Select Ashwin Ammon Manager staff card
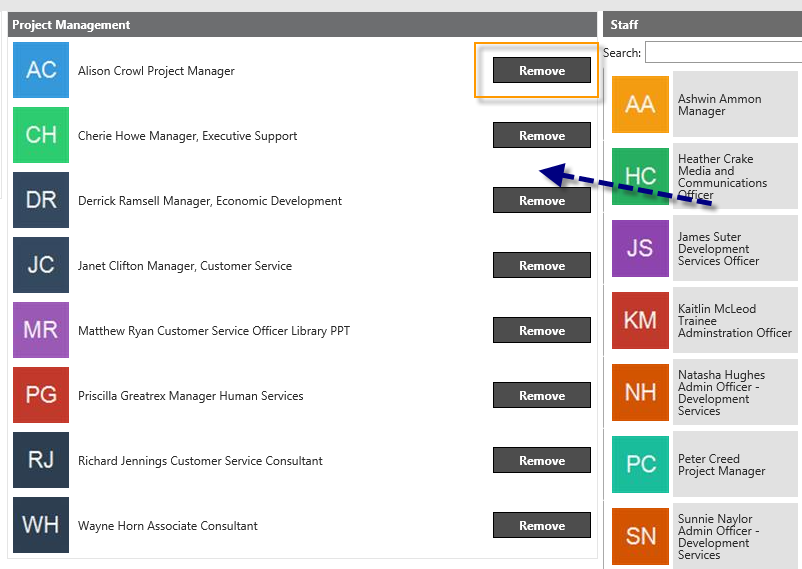Viewport: 802px width, 569px height. (705, 104)
